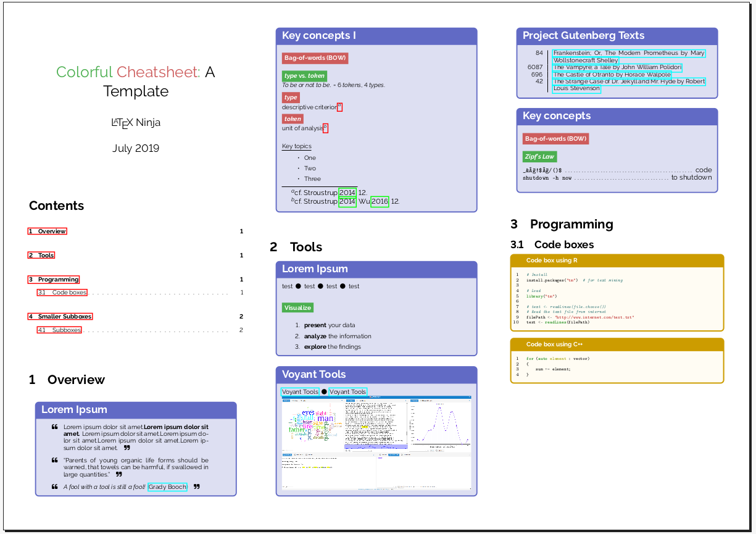Follow the '3 Programming' contents entry
Viewport: 756px width, 534px height.
click(53, 280)
